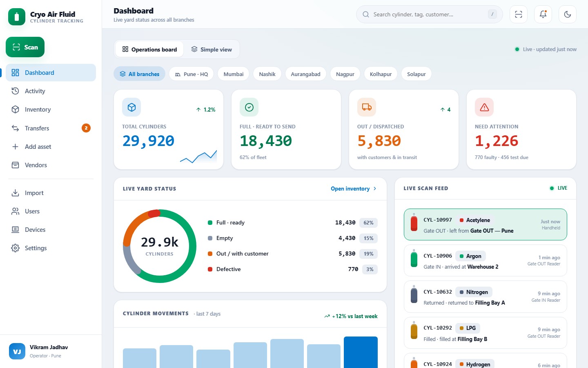Filter by All branches
Screen dimensions: 588x368
click(139, 74)
